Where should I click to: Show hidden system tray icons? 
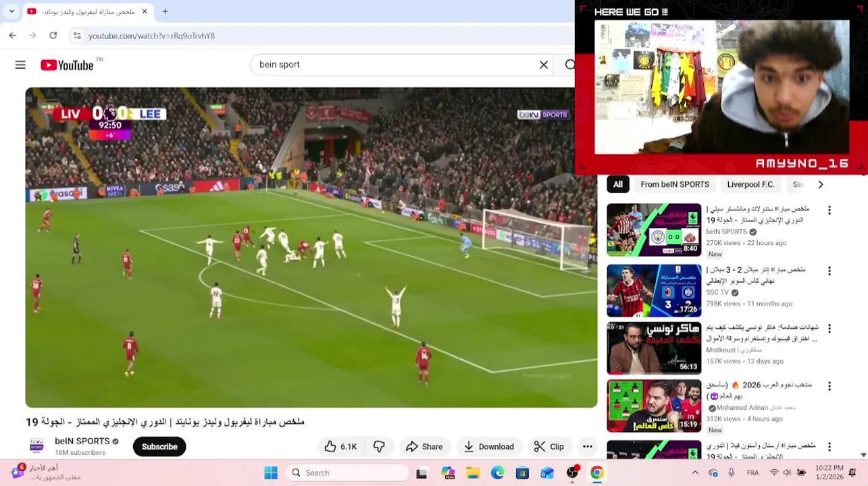694,473
